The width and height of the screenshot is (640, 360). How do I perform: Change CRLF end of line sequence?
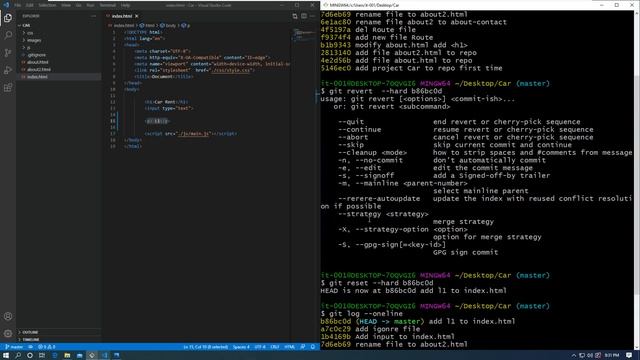click(275, 347)
